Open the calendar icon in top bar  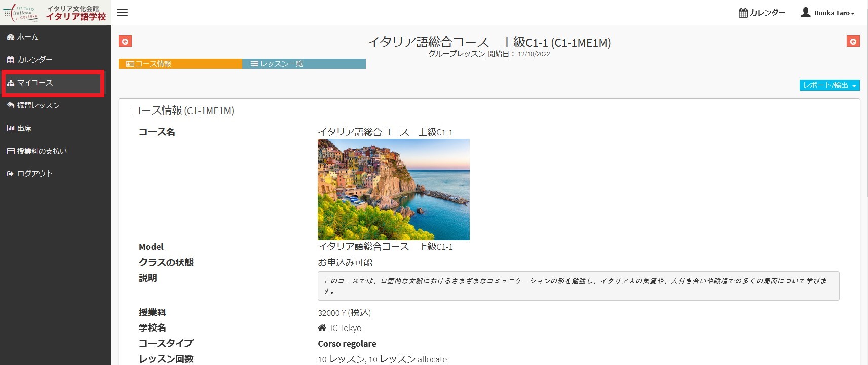(x=743, y=13)
